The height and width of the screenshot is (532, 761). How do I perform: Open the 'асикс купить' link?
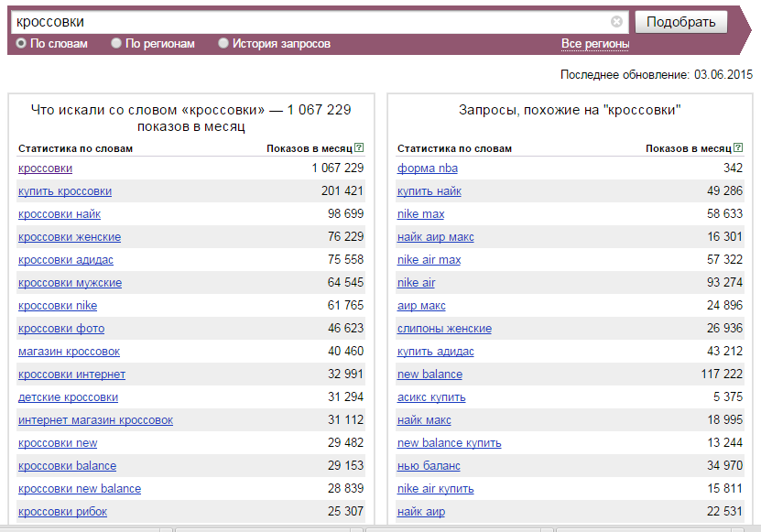pos(431,397)
